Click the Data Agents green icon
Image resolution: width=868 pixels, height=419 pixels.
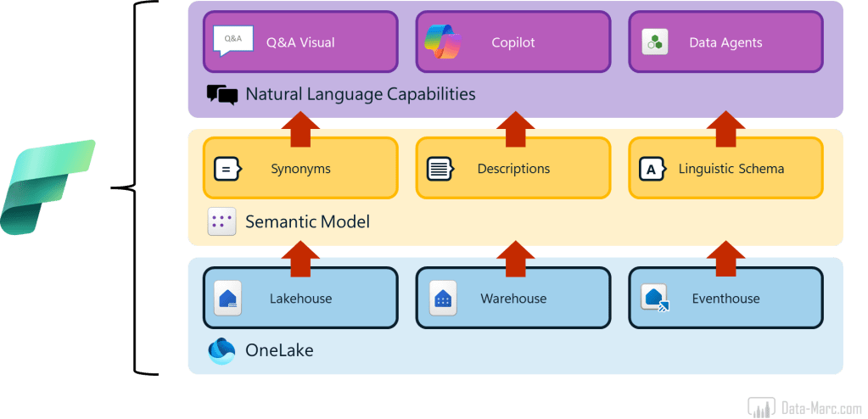655,42
